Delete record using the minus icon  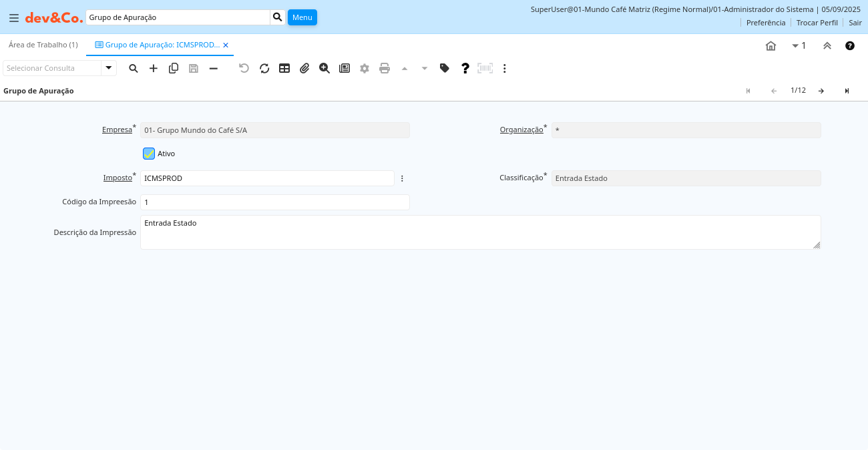tap(214, 68)
